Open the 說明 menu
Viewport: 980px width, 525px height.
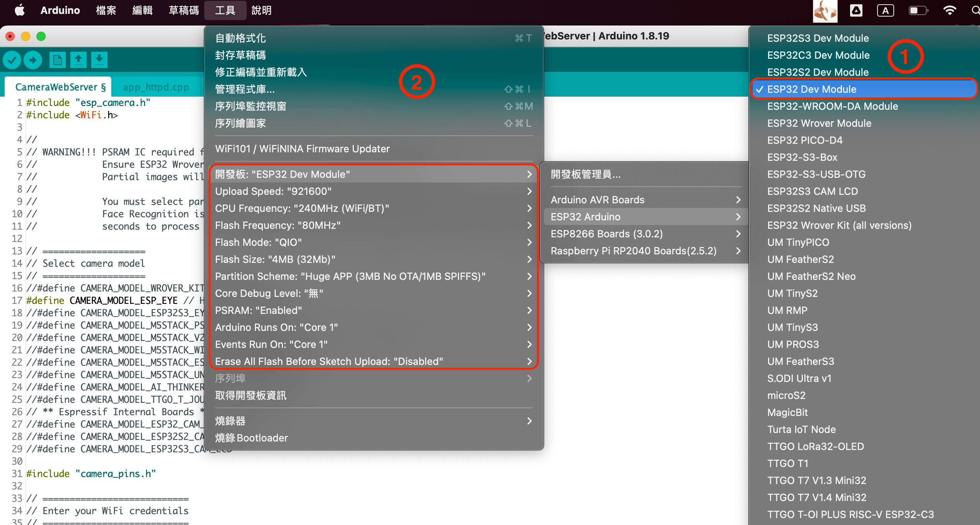261,10
